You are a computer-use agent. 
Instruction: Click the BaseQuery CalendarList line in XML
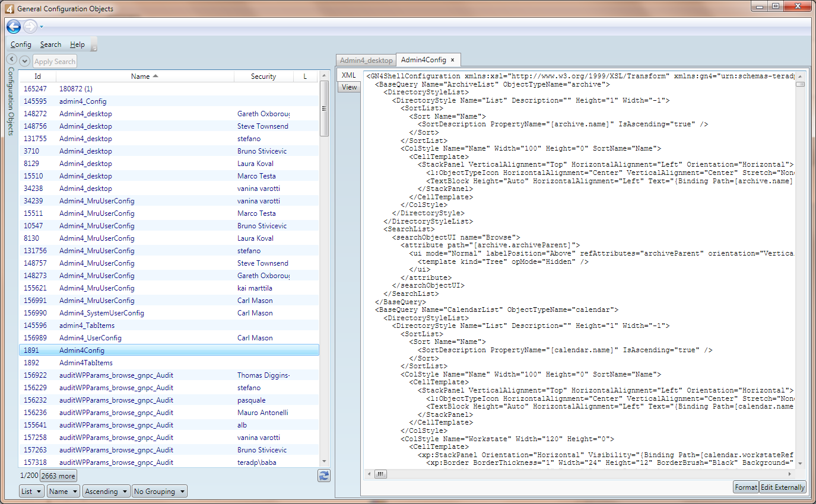click(497, 310)
